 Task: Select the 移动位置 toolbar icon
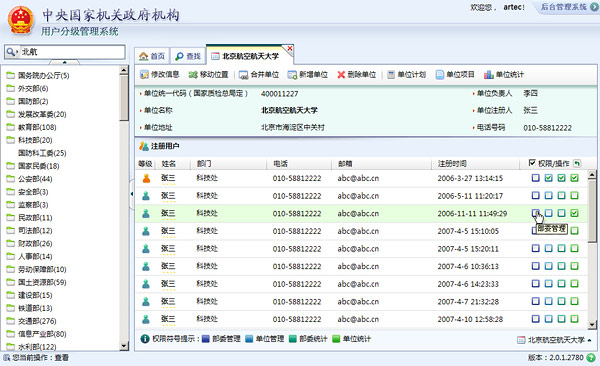193,75
